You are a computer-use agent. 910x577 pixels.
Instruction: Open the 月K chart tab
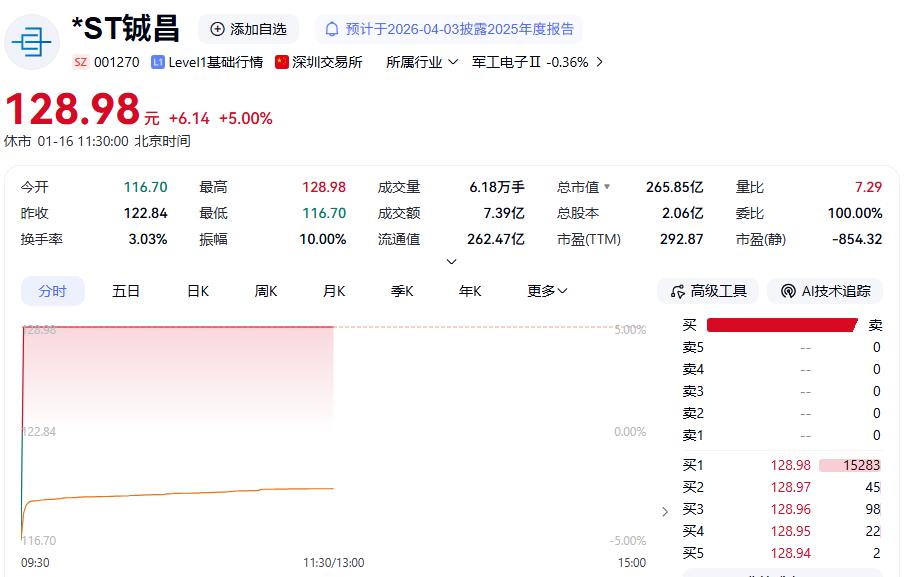pos(334,291)
